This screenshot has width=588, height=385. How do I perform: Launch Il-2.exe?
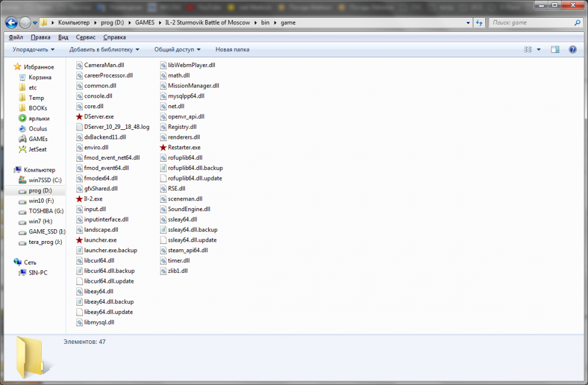coord(94,199)
